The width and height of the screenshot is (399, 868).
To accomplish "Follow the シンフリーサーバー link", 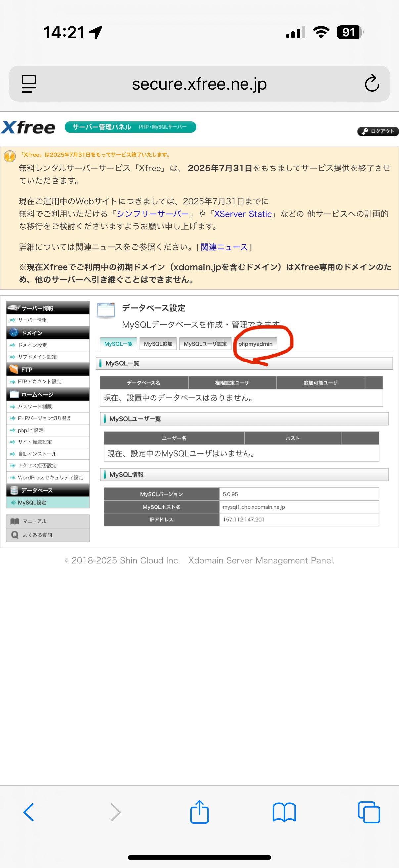I will (153, 214).
